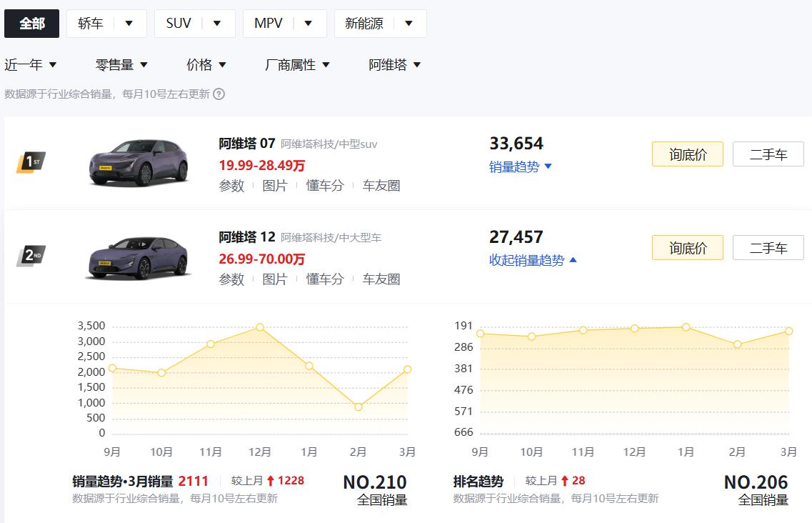Click 询底价 button for 阿维塔 07
The height and width of the screenshot is (523, 812).
[x=687, y=154]
